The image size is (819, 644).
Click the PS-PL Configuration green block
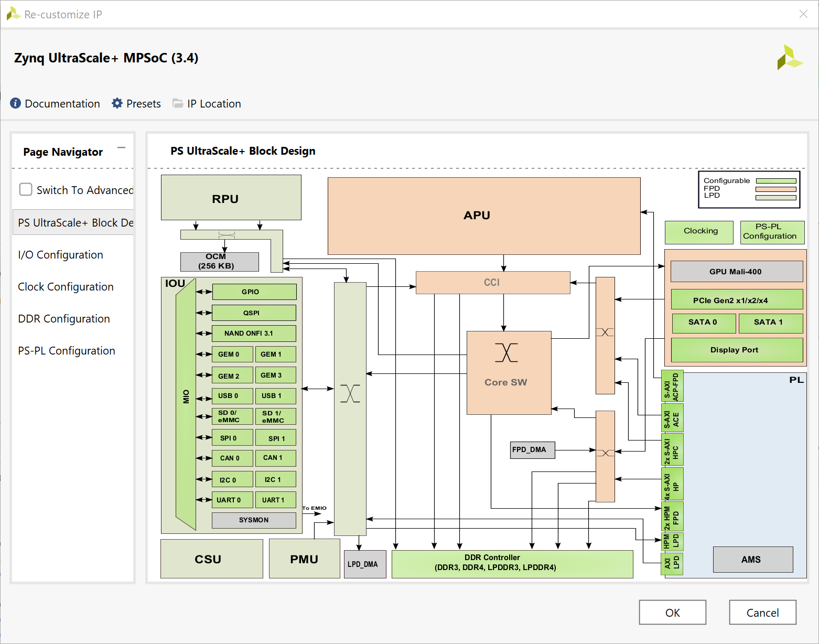click(772, 232)
